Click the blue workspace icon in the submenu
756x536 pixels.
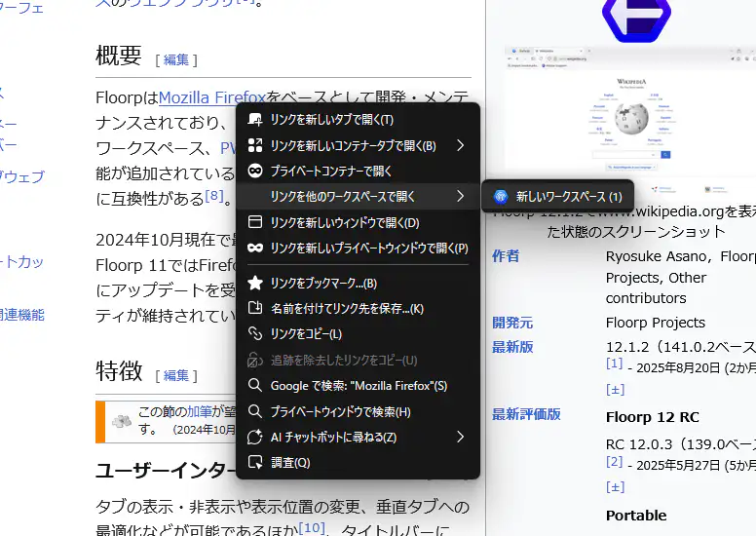pyautogui.click(x=501, y=196)
